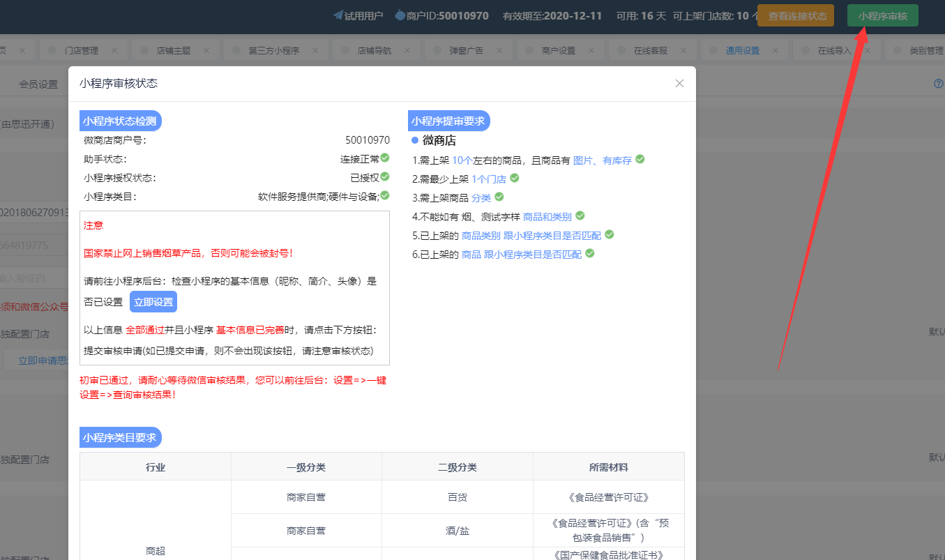Close the 商户设置 tab
This screenshot has width=945, height=560.
pyautogui.click(x=591, y=51)
